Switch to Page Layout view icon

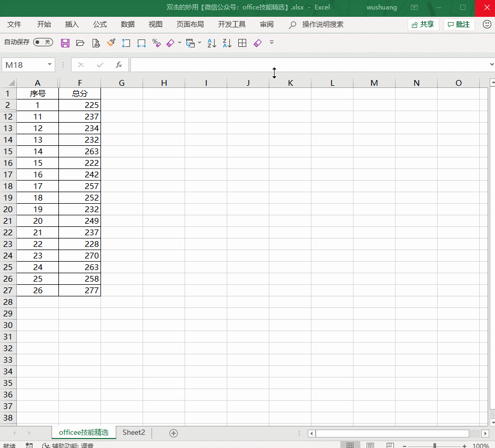[x=370, y=445]
